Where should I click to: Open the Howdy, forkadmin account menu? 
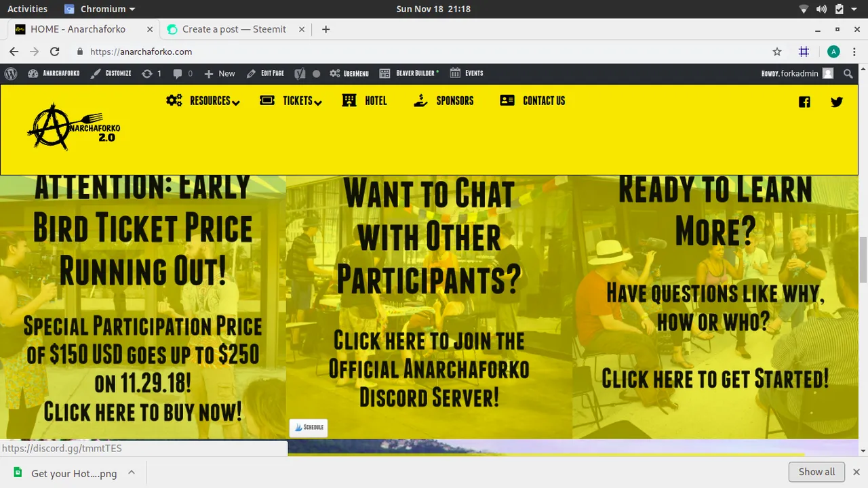tap(797, 73)
